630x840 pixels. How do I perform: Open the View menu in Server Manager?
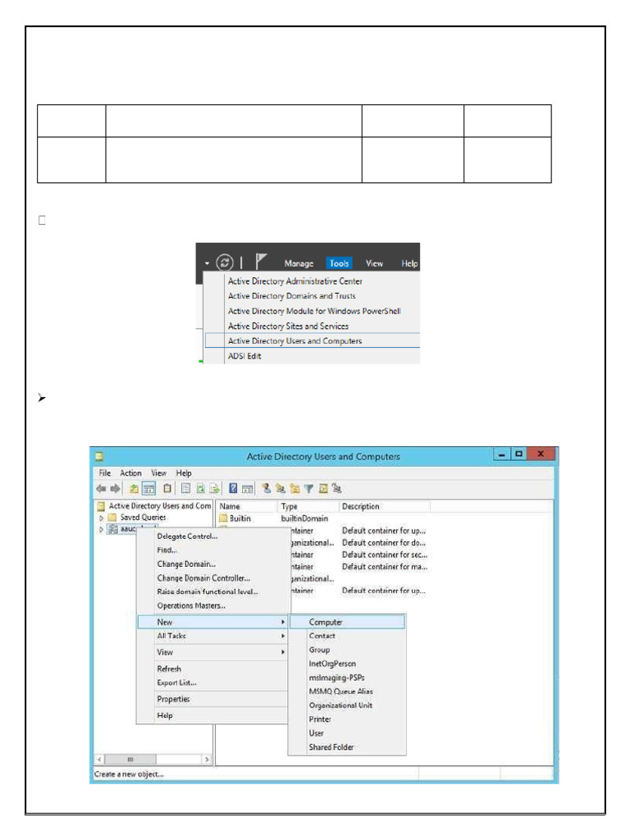point(374,263)
